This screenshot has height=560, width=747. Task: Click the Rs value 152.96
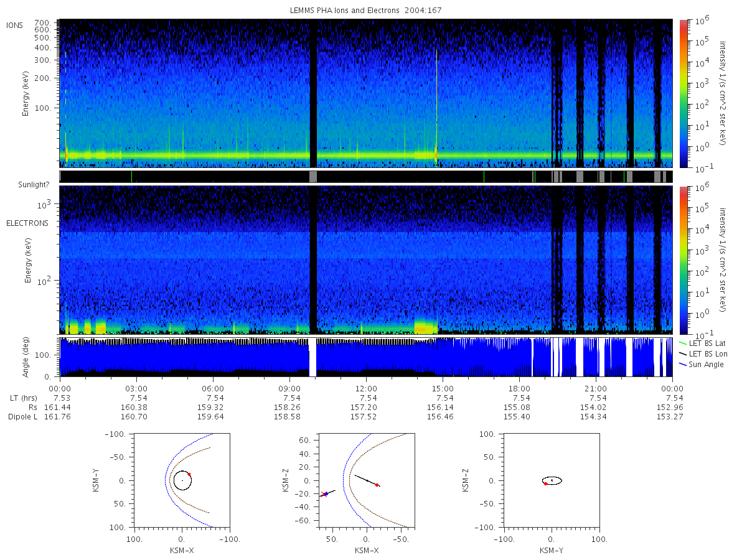670,407
